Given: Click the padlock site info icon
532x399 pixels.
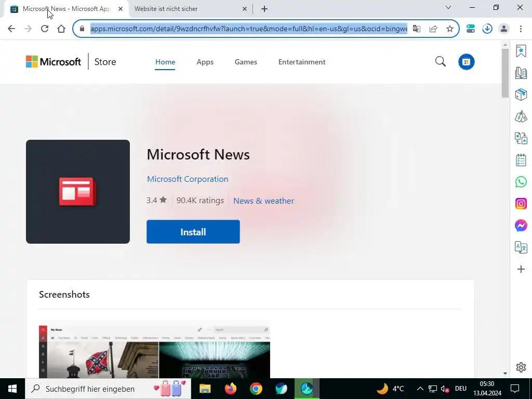Looking at the screenshot, I should 82,29.
